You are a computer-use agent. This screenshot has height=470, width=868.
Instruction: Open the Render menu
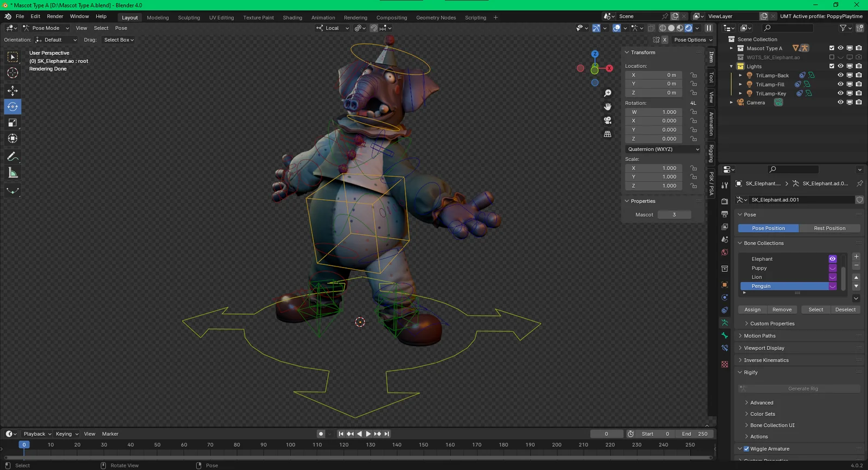(55, 16)
